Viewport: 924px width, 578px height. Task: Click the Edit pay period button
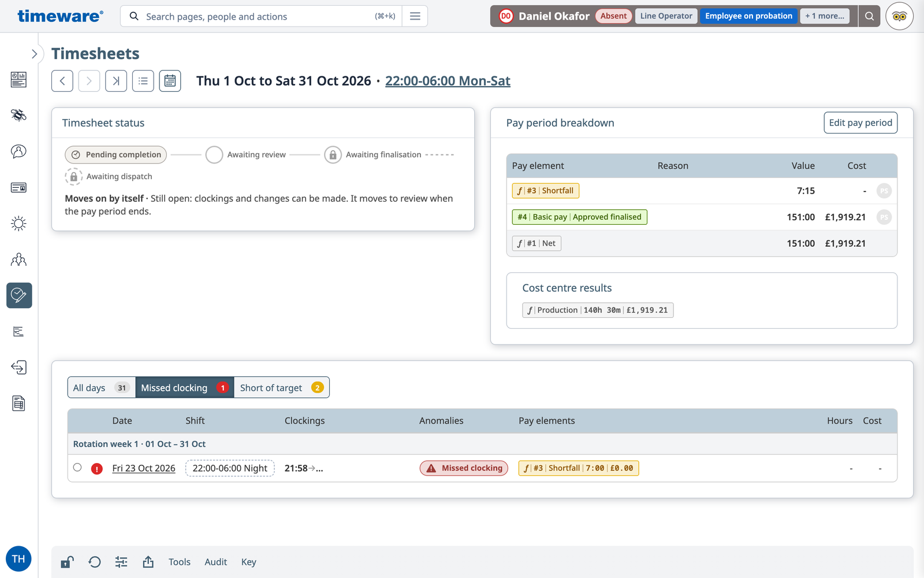(x=860, y=123)
